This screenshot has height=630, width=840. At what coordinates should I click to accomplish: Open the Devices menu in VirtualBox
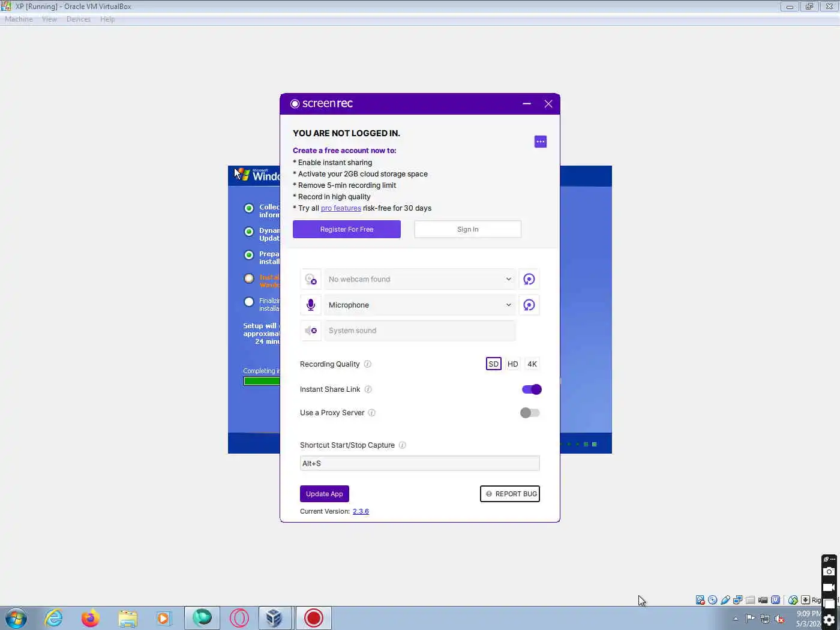[79, 19]
